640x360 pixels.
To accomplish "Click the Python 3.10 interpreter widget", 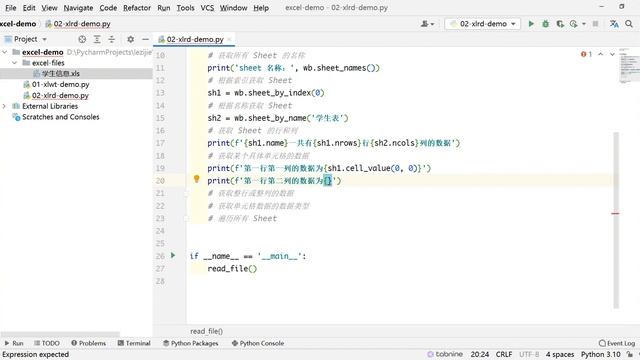I will 600,354.
